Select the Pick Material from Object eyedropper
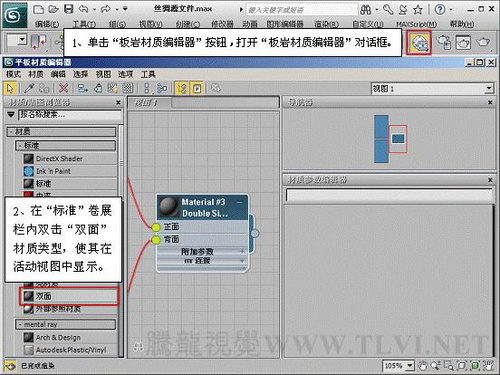The width and height of the screenshot is (500, 375). pyautogui.click(x=29, y=88)
